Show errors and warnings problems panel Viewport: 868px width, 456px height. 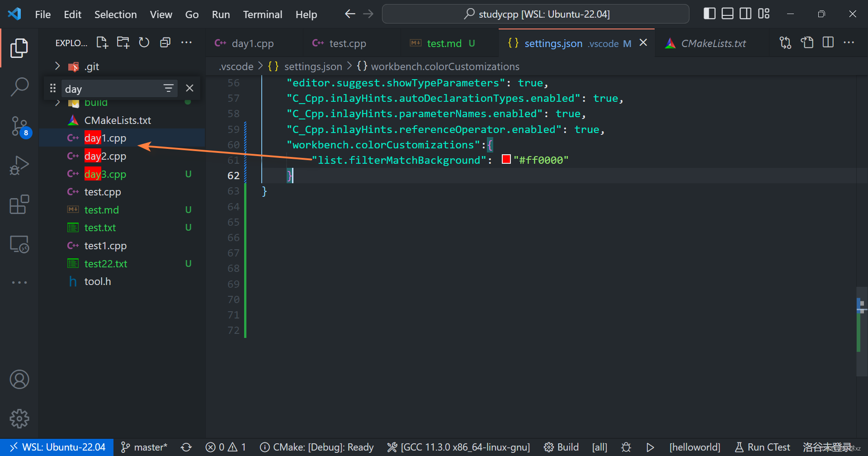pos(226,447)
